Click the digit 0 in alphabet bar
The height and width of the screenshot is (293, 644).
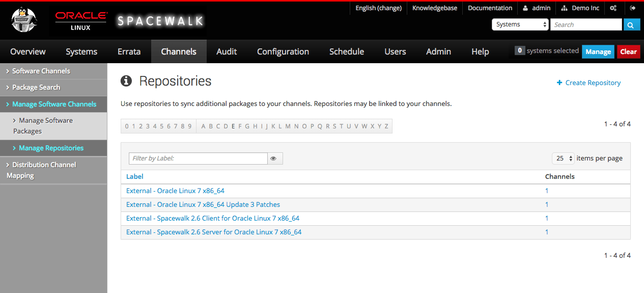127,126
